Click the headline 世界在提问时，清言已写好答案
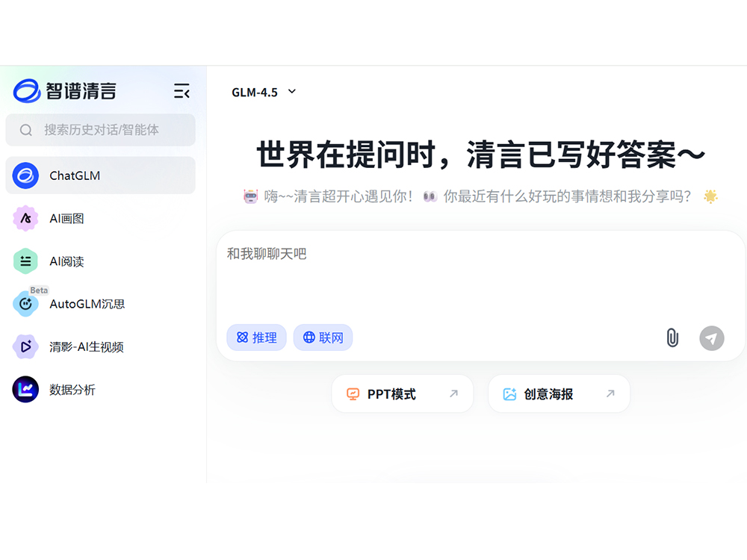The image size is (747, 560). click(x=480, y=155)
